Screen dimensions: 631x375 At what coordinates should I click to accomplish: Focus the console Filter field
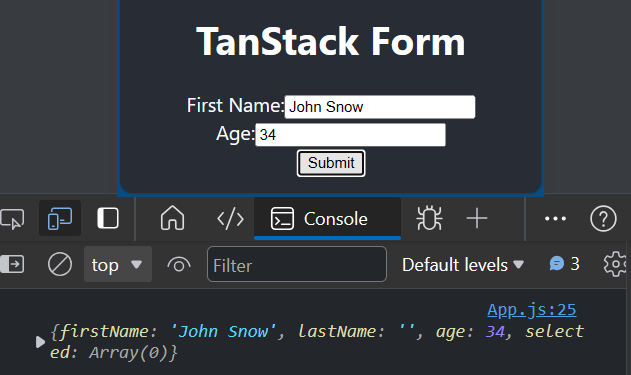pyautogui.click(x=297, y=264)
